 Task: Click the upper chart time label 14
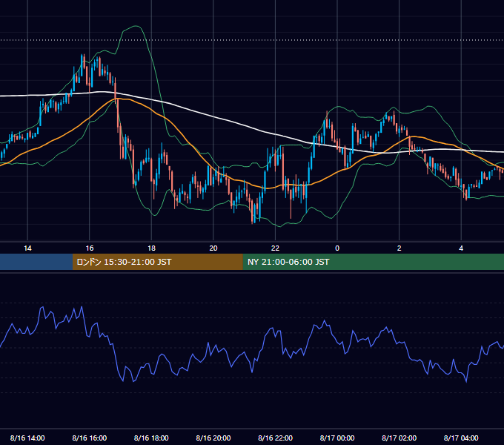coord(27,248)
